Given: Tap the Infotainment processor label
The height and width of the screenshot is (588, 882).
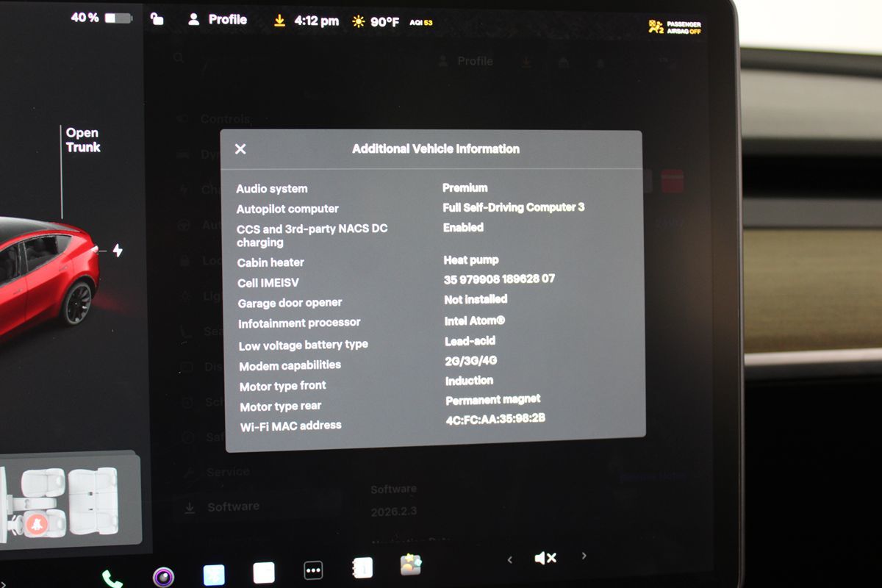Looking at the screenshot, I should pyautogui.click(x=299, y=323).
